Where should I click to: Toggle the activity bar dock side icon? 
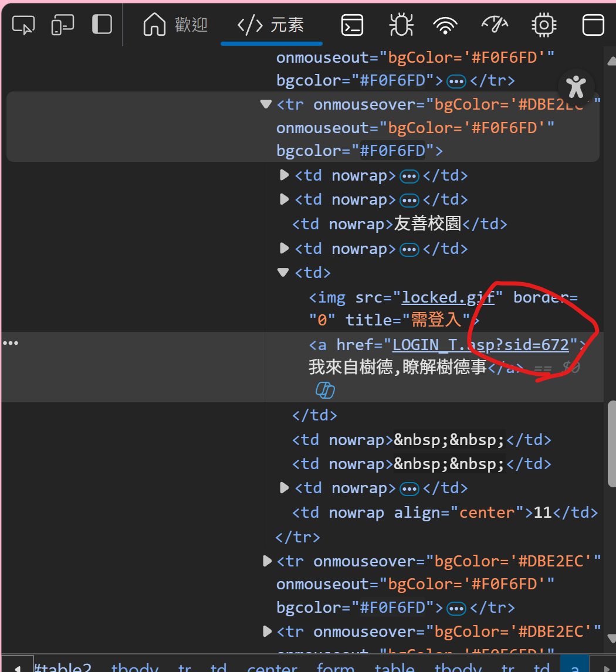pos(102,24)
